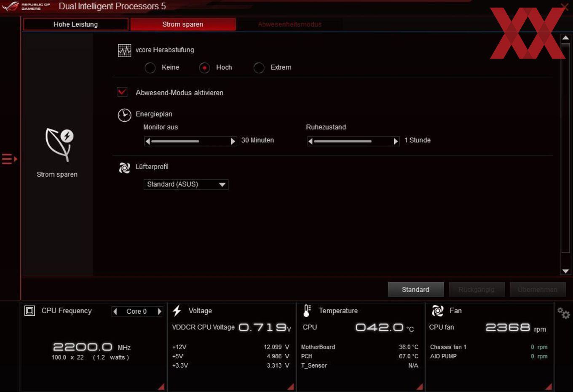Click the vertical scrollbar down arrow
The width and height of the screenshot is (573, 392).
click(565, 271)
